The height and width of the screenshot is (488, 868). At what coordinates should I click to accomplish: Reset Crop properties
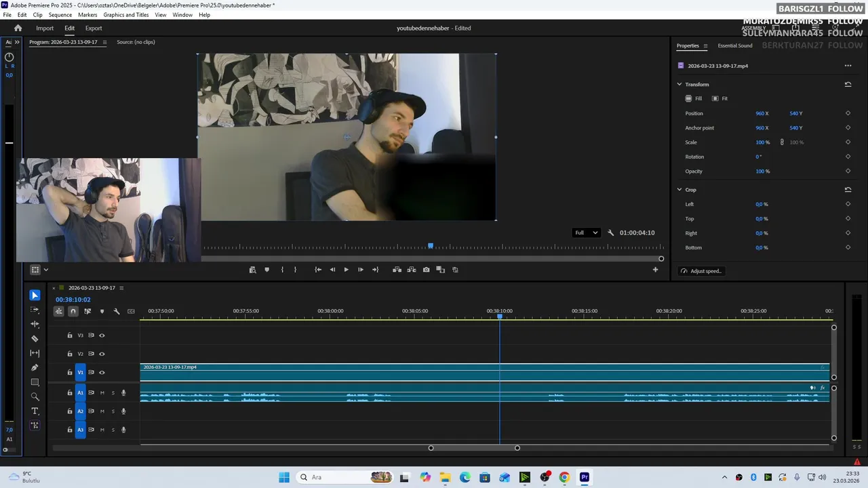pyautogui.click(x=848, y=189)
